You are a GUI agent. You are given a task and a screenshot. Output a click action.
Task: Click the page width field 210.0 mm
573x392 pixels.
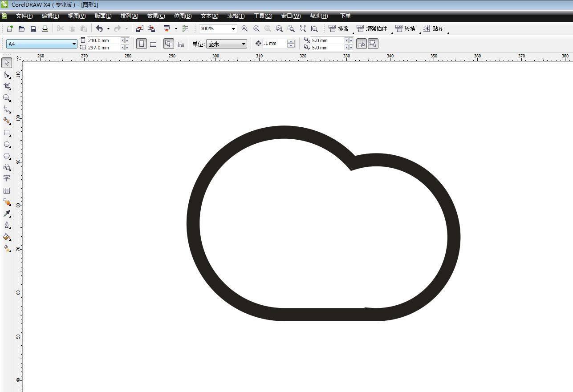click(x=103, y=40)
